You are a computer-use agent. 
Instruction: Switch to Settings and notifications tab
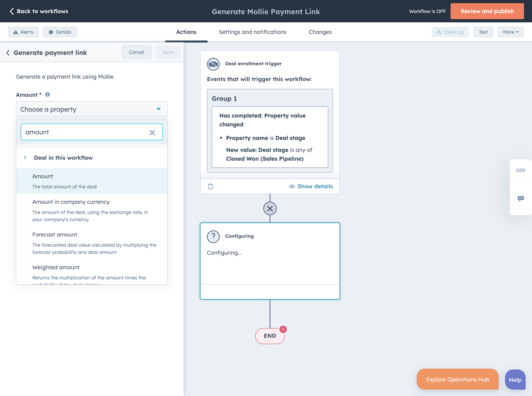253,32
